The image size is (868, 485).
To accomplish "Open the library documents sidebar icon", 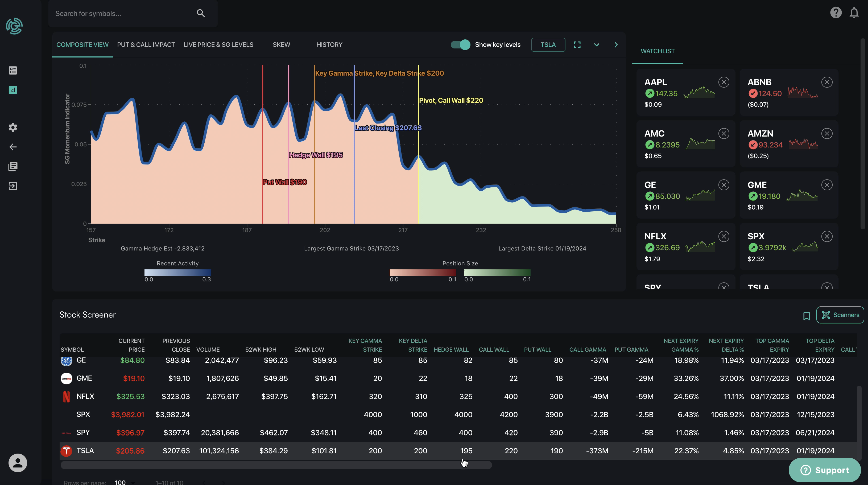I will click(x=13, y=166).
